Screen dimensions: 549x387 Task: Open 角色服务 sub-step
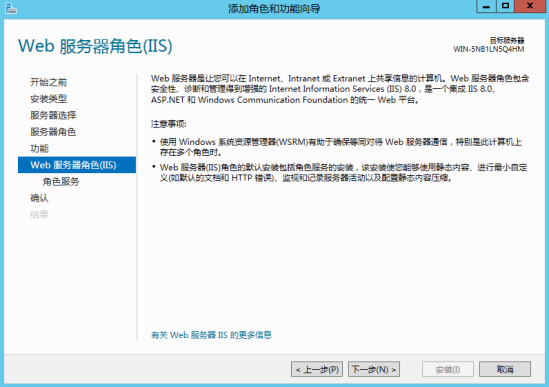pos(61,181)
